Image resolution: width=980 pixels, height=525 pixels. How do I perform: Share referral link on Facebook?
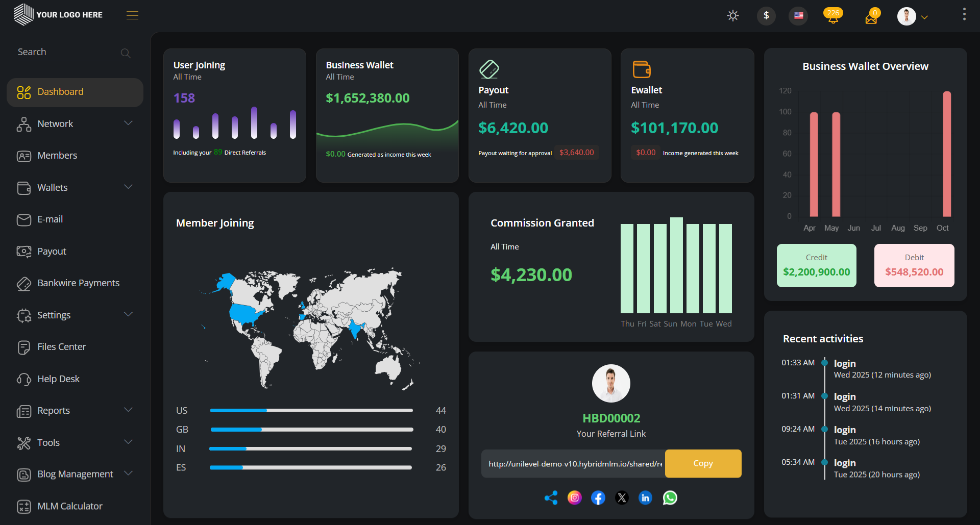click(x=598, y=497)
